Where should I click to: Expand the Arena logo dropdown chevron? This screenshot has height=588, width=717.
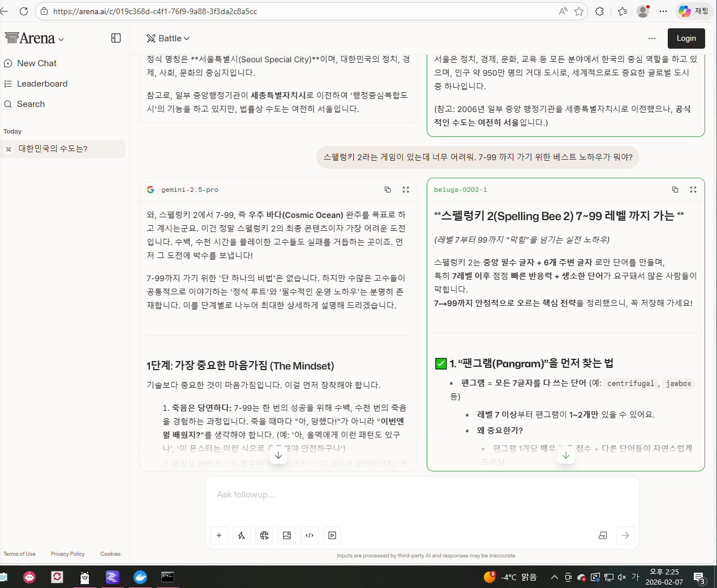pyautogui.click(x=61, y=40)
